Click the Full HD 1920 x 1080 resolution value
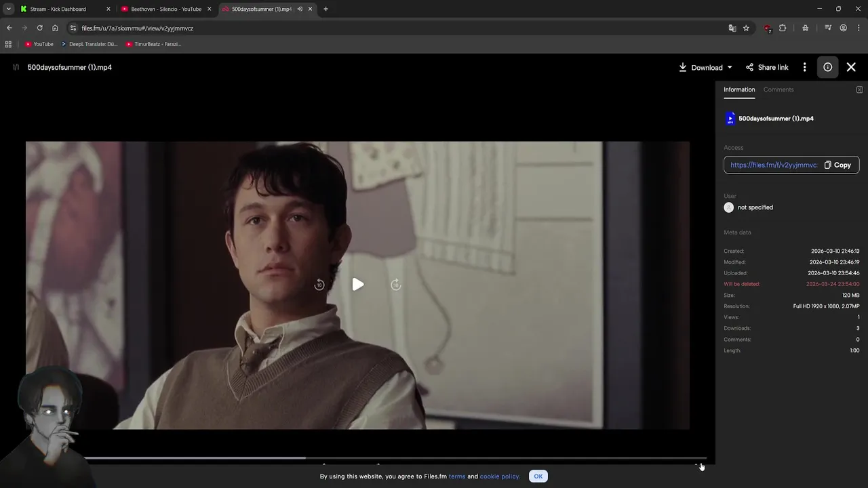 (826, 306)
